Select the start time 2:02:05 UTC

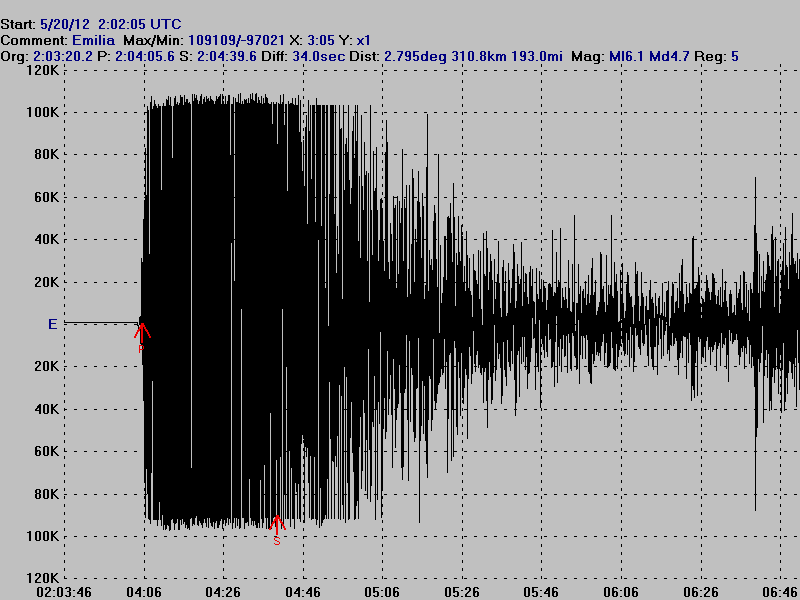pyautogui.click(x=139, y=24)
